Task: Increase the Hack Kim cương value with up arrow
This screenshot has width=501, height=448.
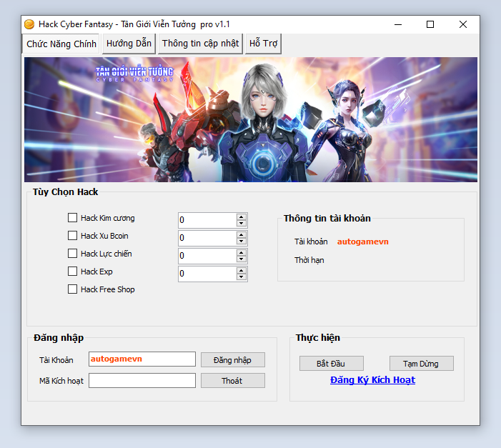Action: (242, 216)
